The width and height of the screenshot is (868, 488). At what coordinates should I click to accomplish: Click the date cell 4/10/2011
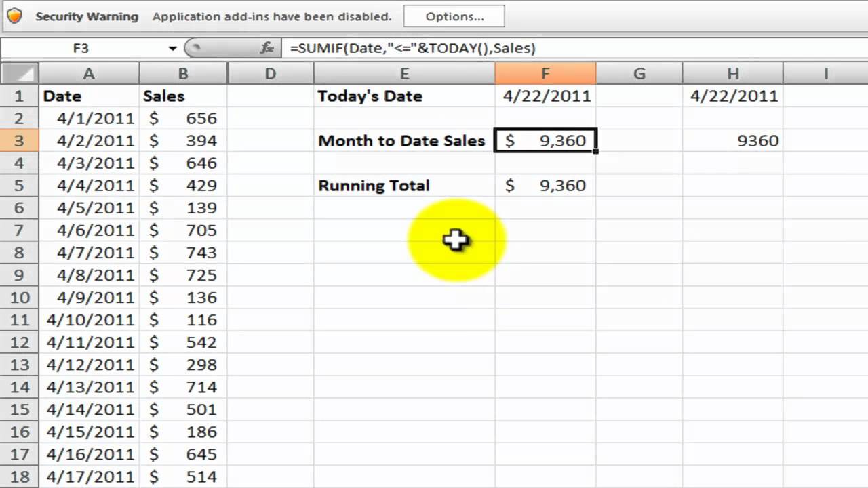pos(89,320)
